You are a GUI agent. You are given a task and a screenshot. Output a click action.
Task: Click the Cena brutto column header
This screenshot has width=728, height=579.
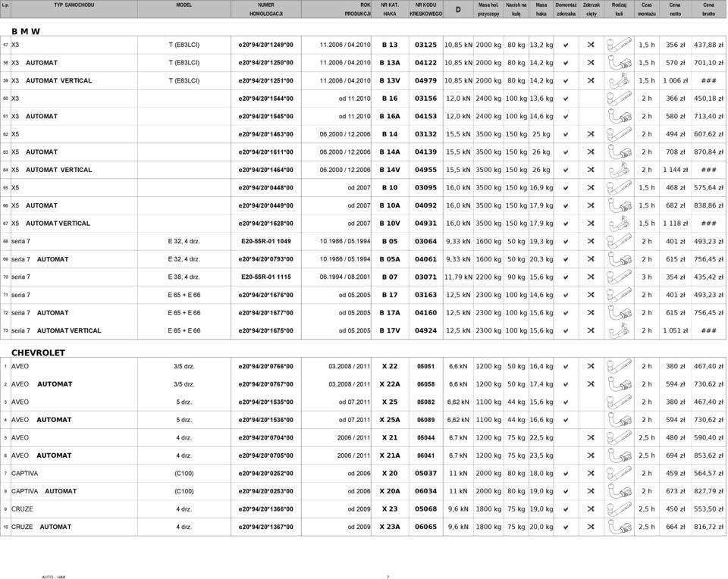pos(708,9)
